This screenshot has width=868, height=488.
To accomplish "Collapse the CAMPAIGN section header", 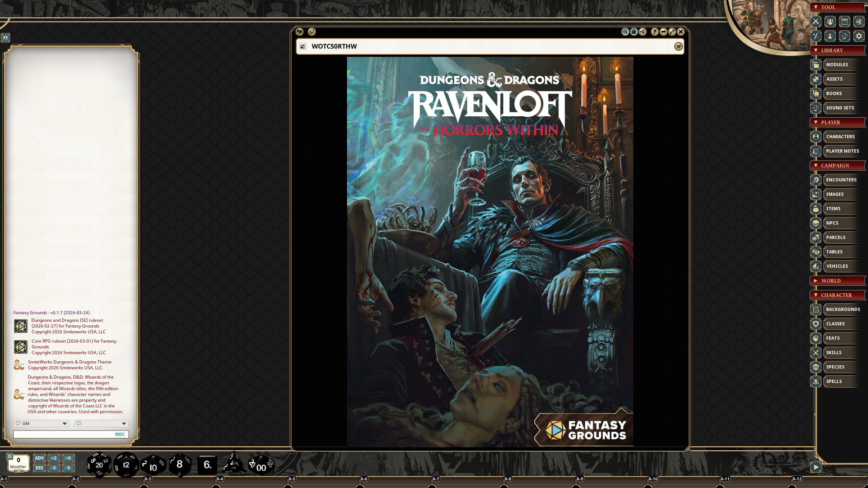I will tap(837, 166).
